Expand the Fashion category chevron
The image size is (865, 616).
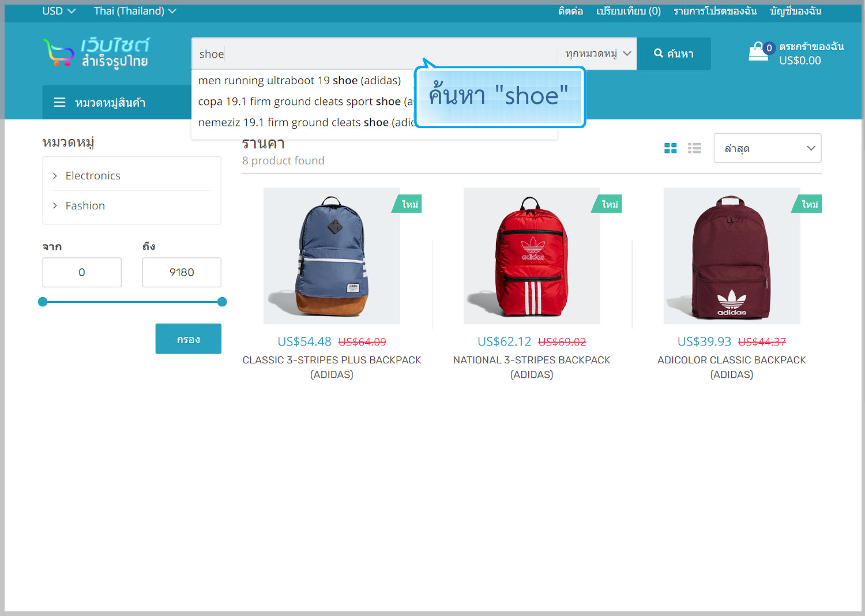(55, 206)
